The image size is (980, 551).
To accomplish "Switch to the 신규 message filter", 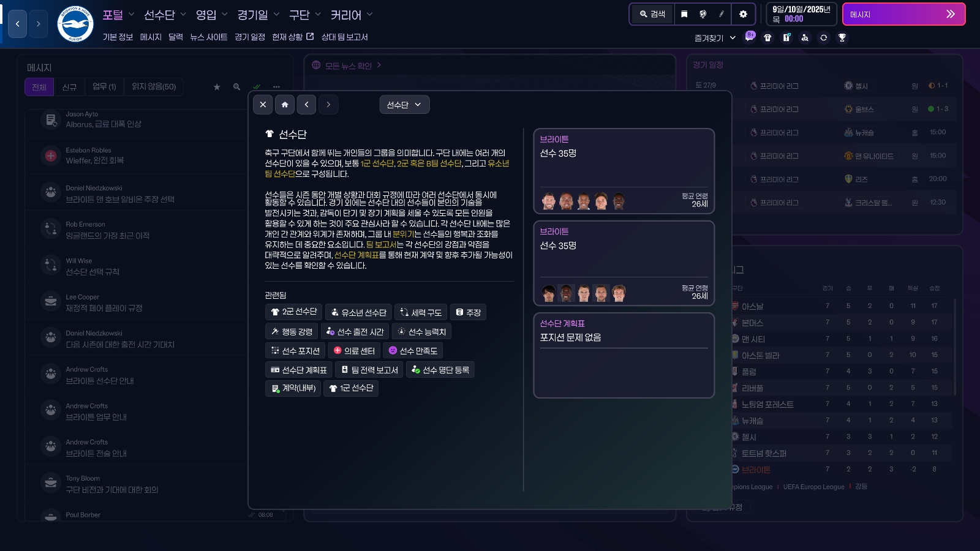I will 69,86.
